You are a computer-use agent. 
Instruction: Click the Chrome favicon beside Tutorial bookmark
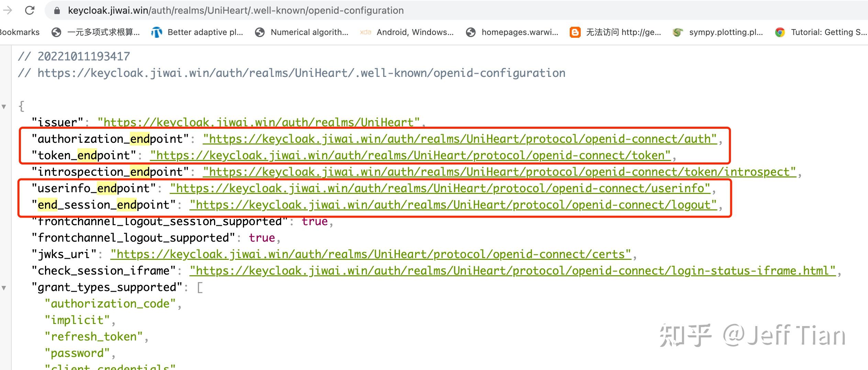point(781,32)
